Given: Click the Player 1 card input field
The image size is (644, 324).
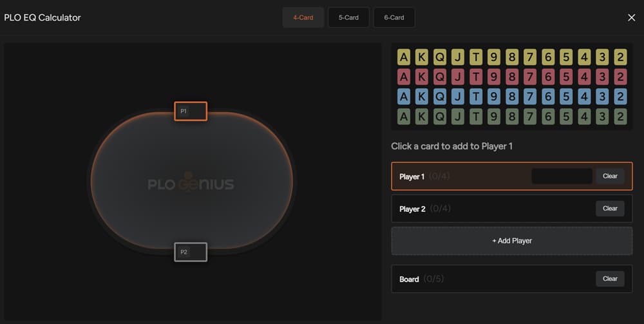Looking at the screenshot, I should click(562, 176).
